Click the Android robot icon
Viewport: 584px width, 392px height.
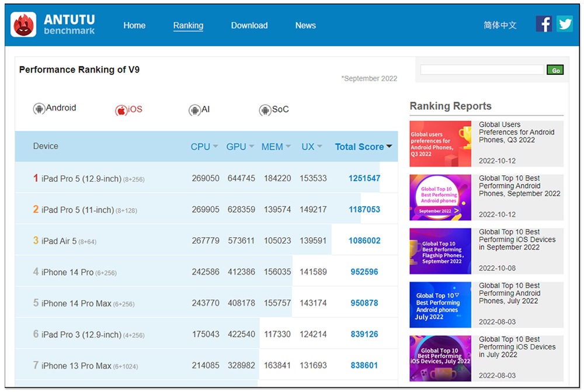[x=39, y=109]
